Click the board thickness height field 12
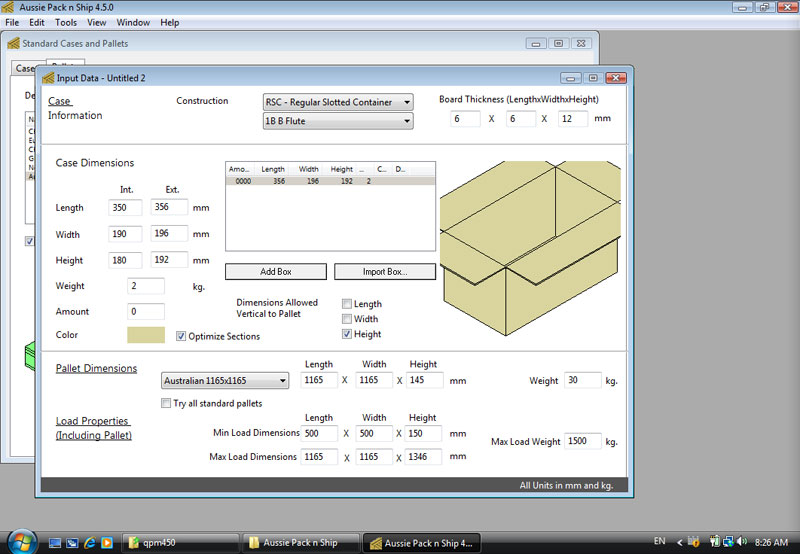This screenshot has width=800, height=554. (572, 119)
